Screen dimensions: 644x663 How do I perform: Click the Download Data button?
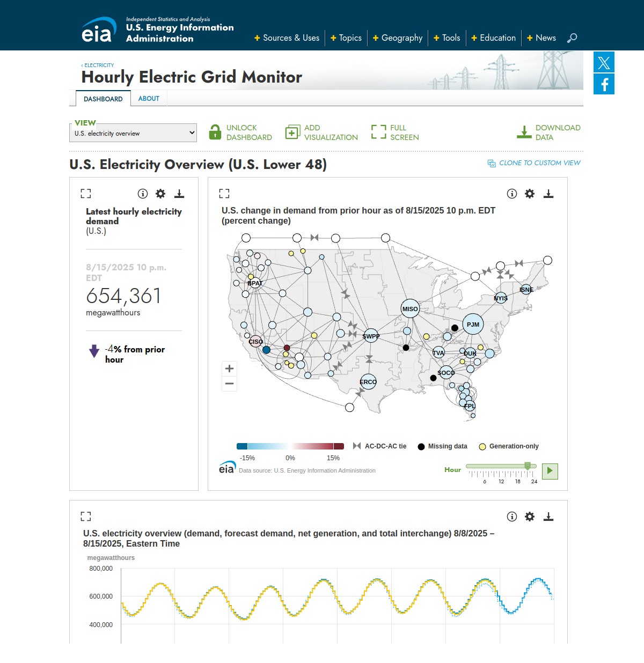tap(548, 132)
